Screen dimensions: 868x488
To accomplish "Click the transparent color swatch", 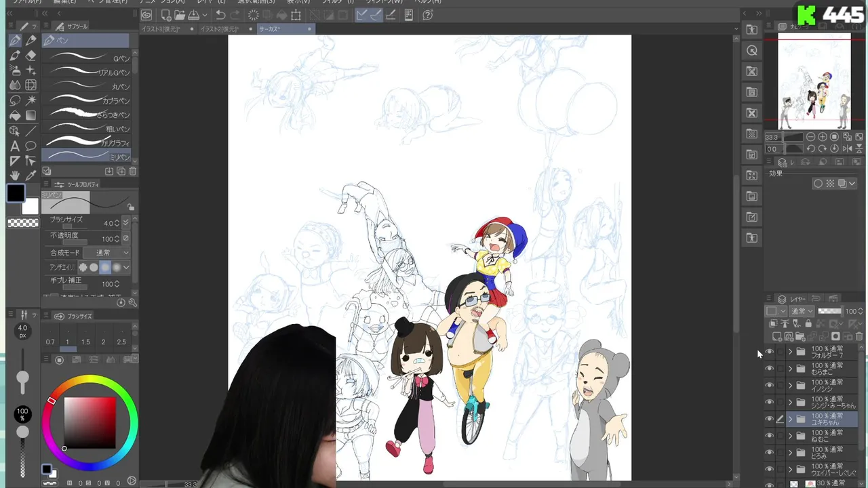I will 23,222.
